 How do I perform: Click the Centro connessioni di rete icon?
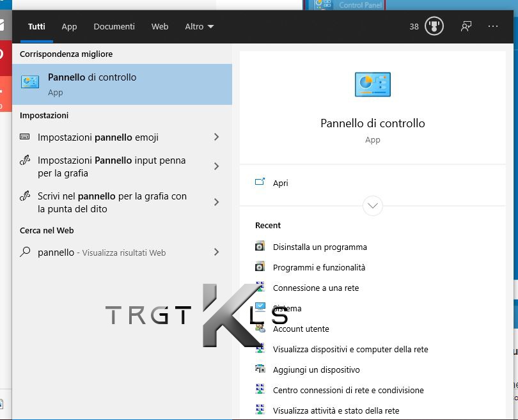point(260,390)
